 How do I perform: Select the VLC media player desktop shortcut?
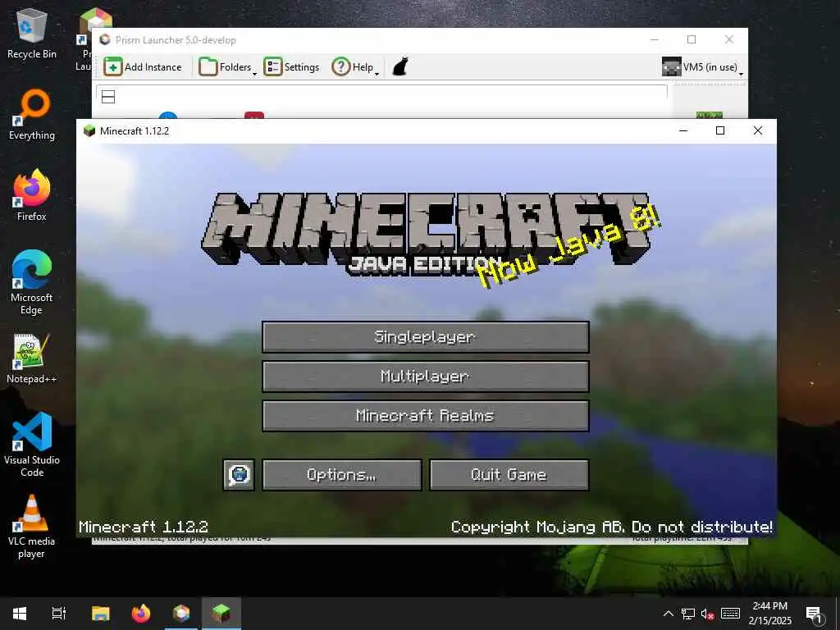32,527
